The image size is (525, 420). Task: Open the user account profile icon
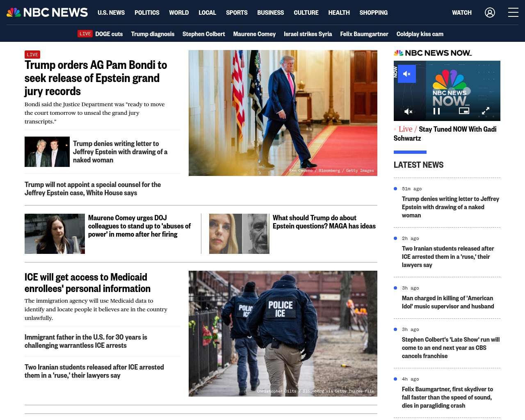click(x=490, y=13)
